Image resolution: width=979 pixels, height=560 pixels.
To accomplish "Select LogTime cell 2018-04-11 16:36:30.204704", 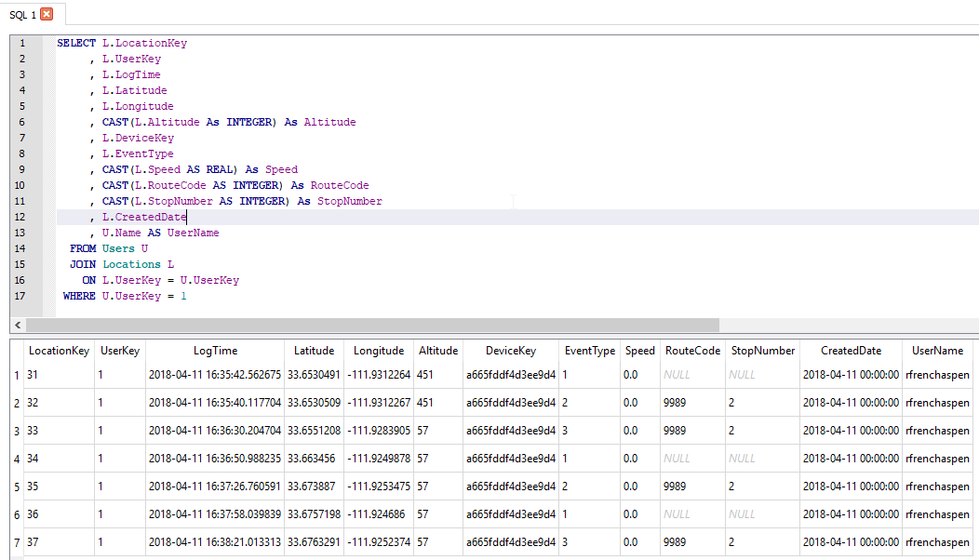I will pyautogui.click(x=215, y=431).
